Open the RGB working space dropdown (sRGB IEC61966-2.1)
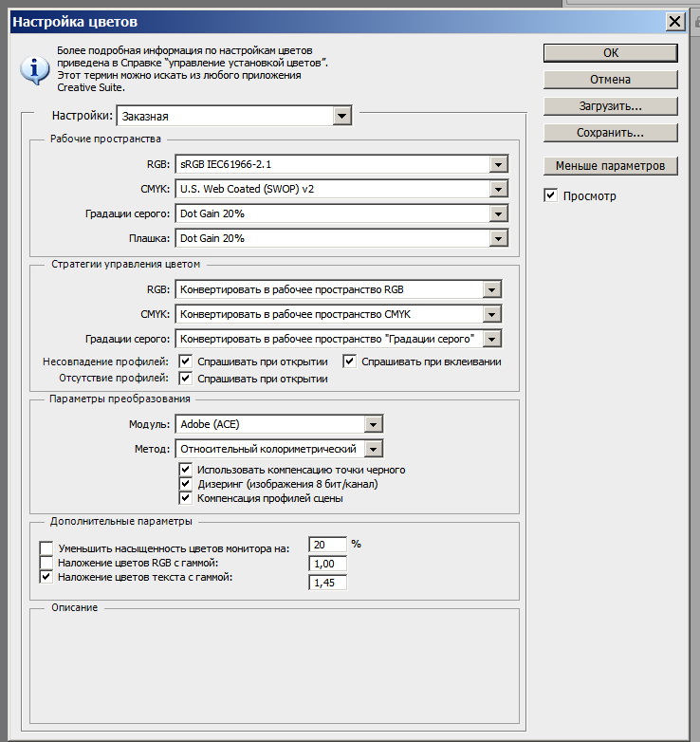 (x=341, y=164)
